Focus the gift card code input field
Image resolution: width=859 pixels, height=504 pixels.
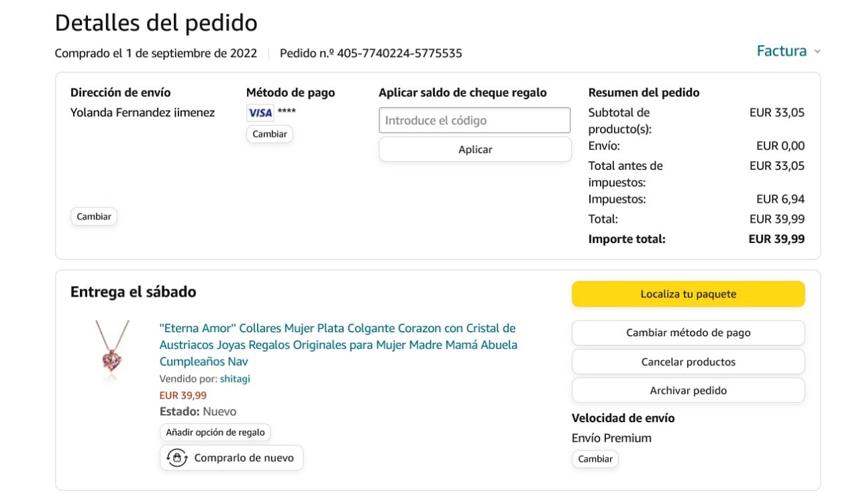474,121
